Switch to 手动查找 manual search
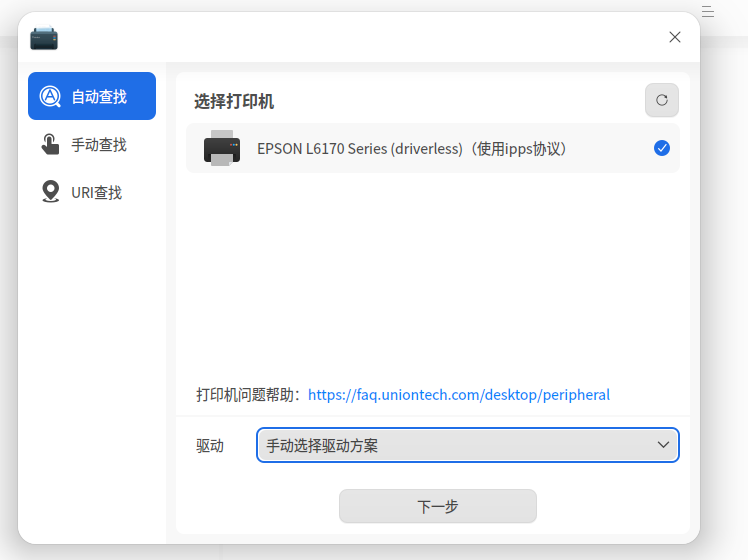The height and width of the screenshot is (560, 748). pos(92,145)
